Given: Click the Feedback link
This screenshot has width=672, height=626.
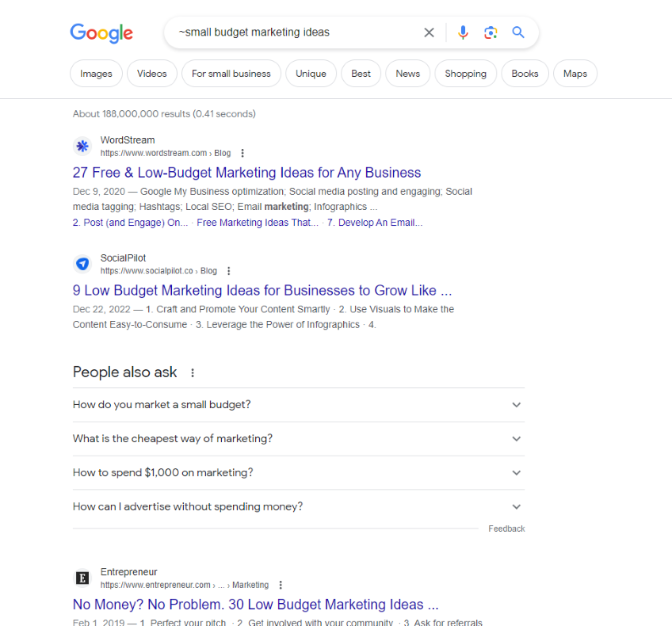Looking at the screenshot, I should [x=506, y=529].
